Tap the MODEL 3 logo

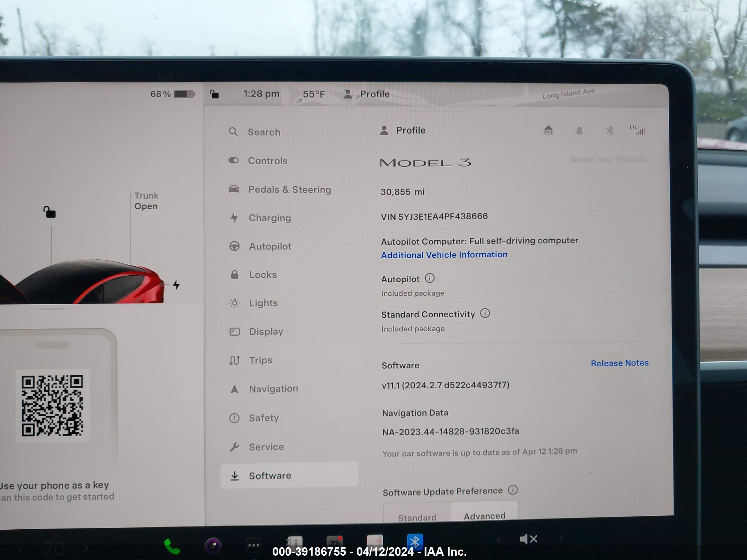425,163
